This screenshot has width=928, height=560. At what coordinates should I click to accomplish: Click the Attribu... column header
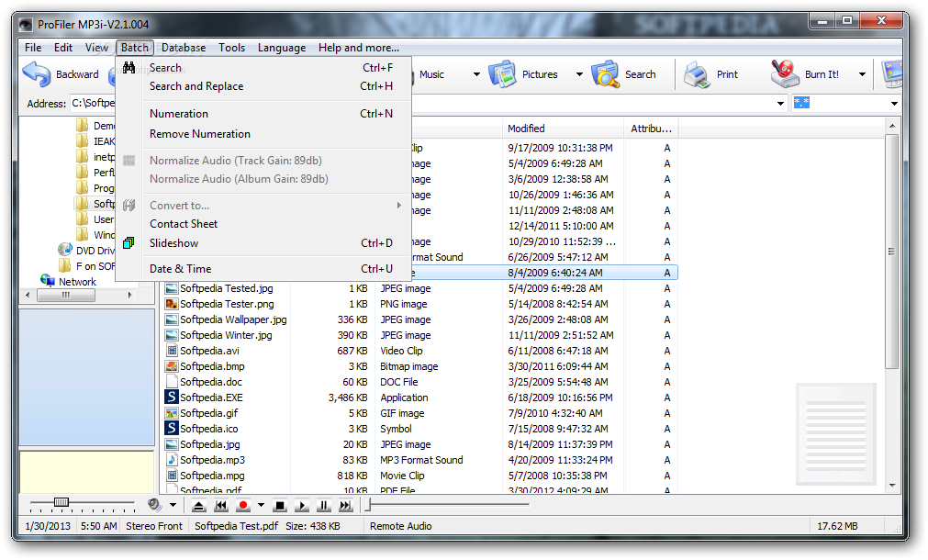651,129
